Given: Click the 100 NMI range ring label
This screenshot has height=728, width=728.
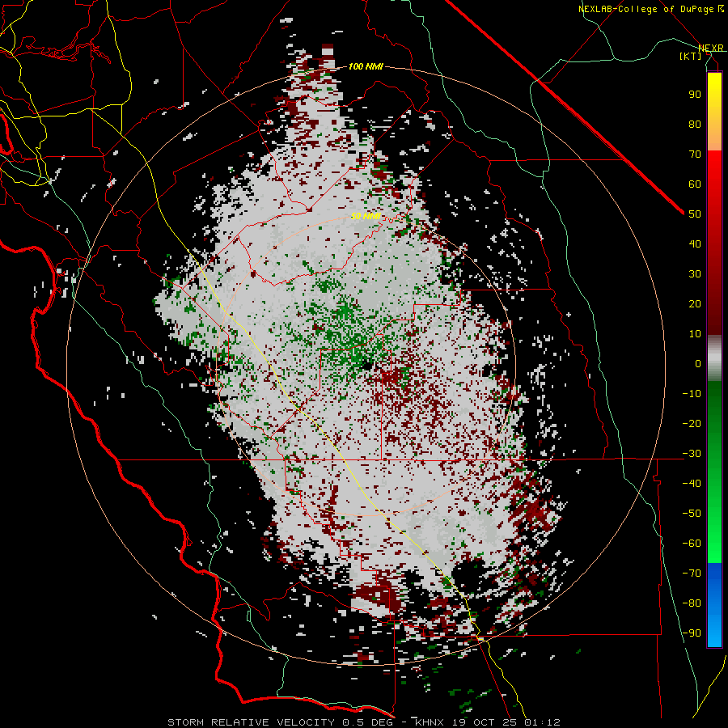Looking at the screenshot, I should pos(366,66).
